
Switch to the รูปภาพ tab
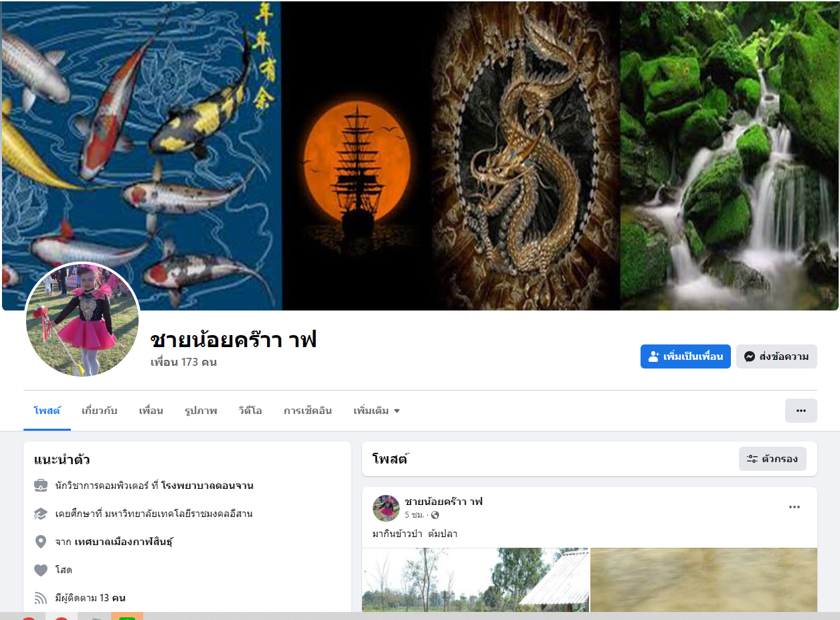point(201,411)
